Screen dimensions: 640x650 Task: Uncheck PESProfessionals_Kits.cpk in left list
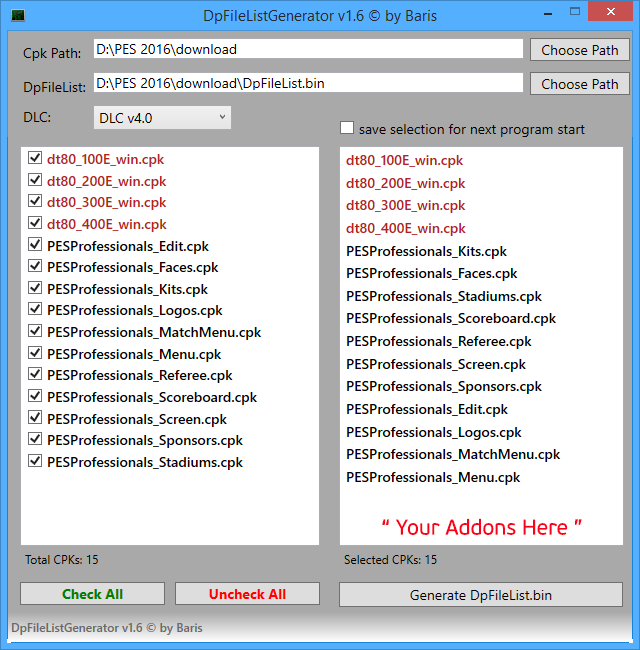pyautogui.click(x=35, y=287)
